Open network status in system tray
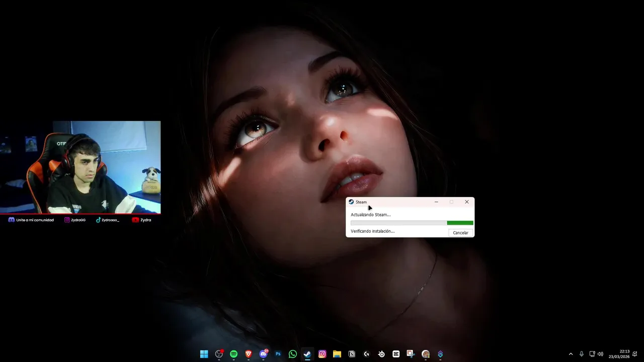Image resolution: width=644 pixels, height=362 pixels. [x=592, y=354]
